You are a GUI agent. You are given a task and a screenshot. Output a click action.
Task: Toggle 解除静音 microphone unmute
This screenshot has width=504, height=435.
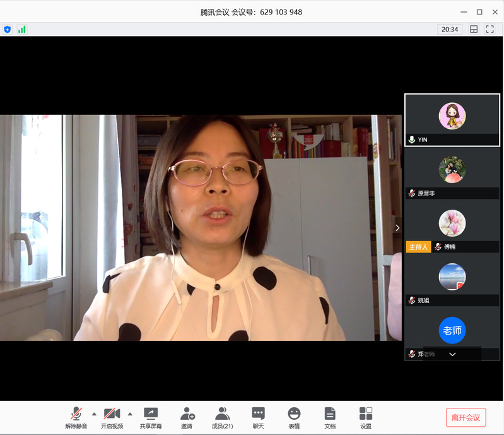click(76, 417)
